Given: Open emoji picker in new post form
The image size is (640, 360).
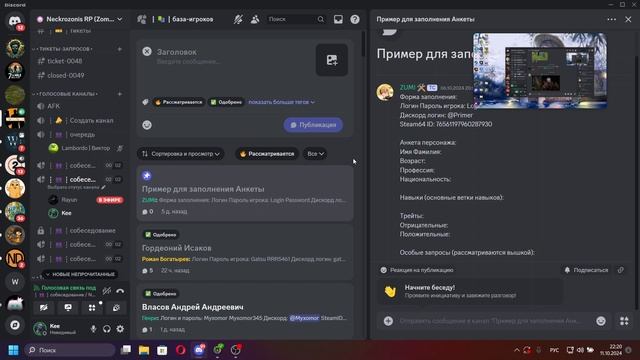Looking at the screenshot, I should coord(147,125).
